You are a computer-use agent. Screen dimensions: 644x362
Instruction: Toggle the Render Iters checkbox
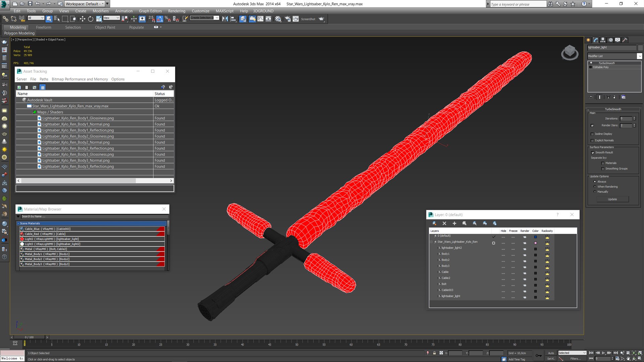592,126
